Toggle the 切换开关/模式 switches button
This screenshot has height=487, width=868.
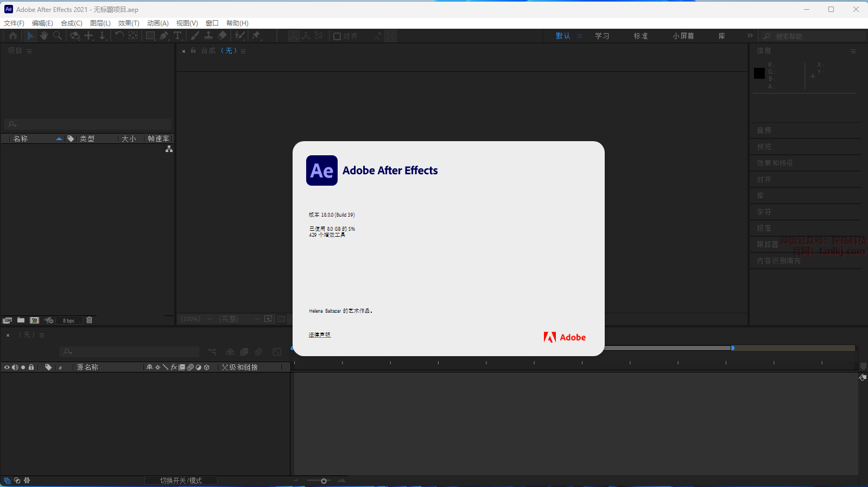coord(181,480)
